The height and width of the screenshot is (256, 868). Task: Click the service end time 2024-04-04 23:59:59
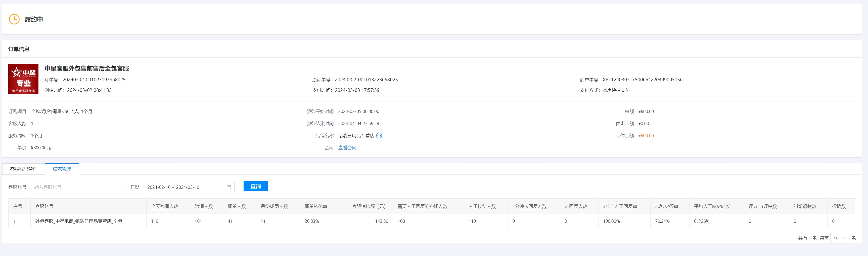[358, 123]
